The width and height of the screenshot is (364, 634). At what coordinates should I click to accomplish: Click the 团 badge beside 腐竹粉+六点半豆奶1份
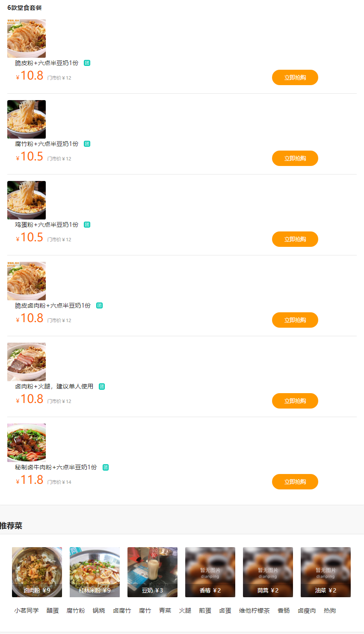(x=87, y=144)
